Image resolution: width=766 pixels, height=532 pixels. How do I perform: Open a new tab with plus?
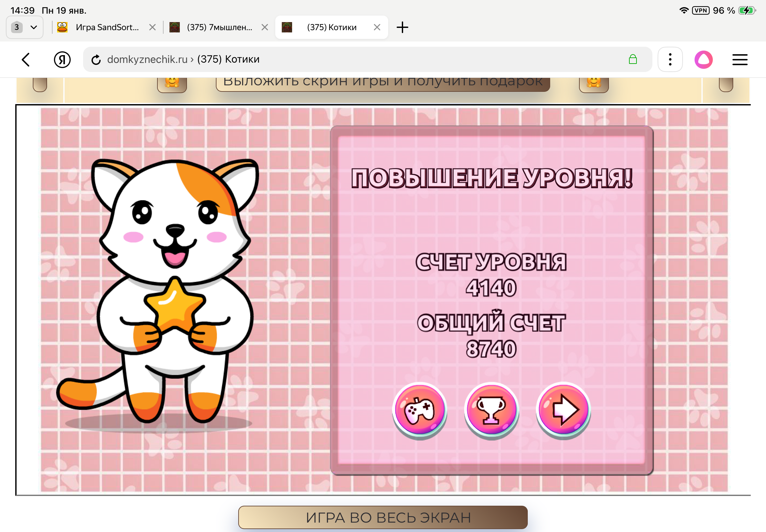[x=402, y=27]
